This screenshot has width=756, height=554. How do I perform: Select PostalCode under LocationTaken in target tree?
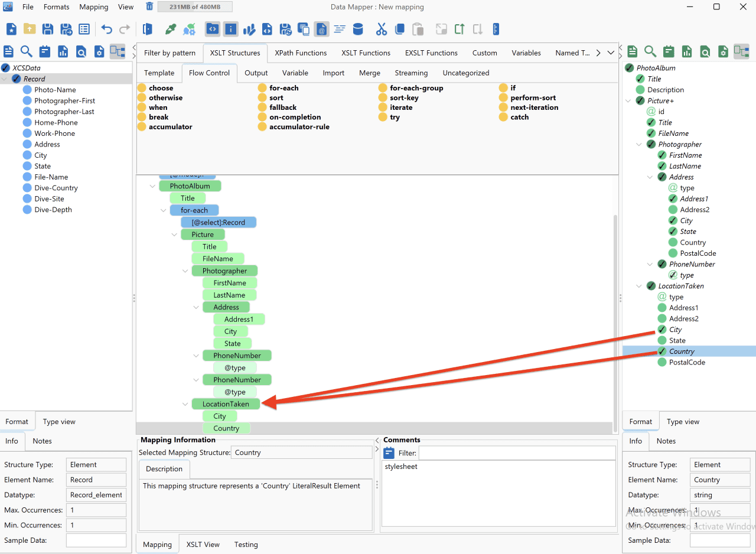click(x=687, y=363)
